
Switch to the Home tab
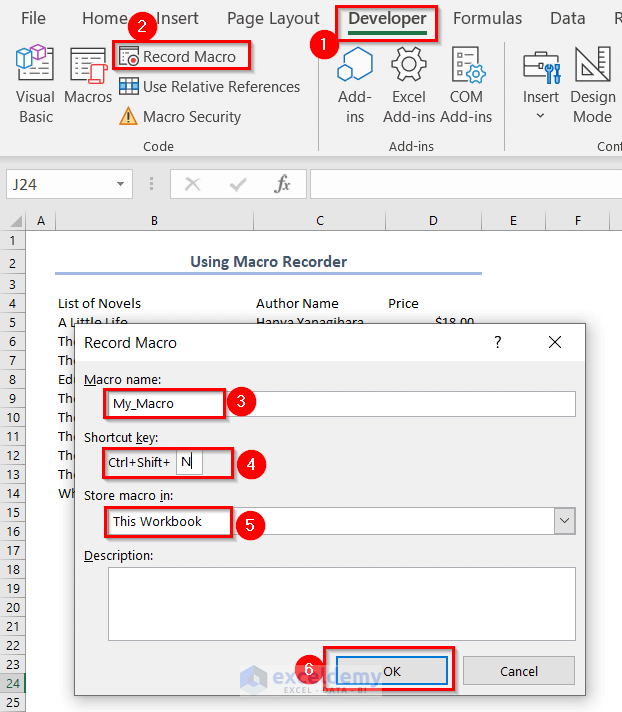click(x=104, y=18)
